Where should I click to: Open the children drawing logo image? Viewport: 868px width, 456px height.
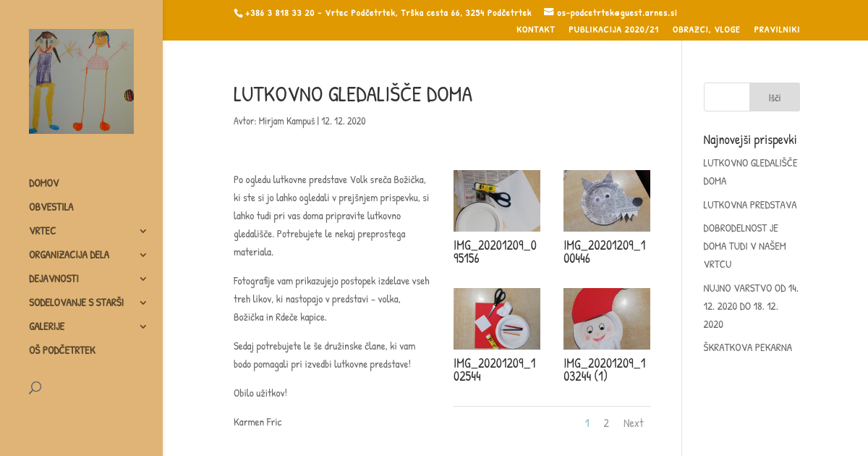(x=81, y=81)
